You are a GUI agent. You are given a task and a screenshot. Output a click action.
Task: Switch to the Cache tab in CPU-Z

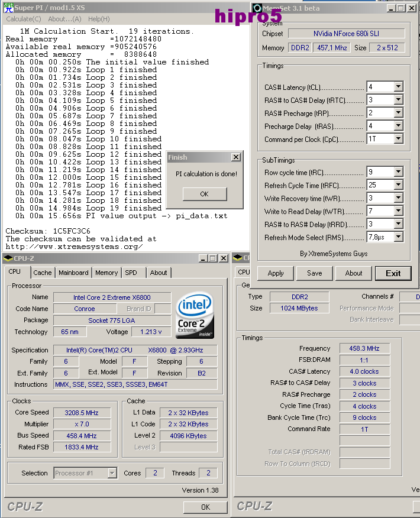tap(43, 273)
